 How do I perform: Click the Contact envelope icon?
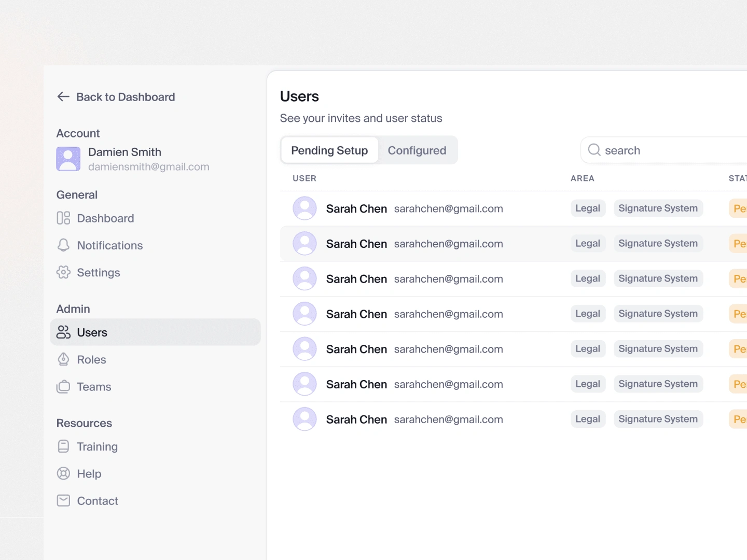tap(63, 500)
